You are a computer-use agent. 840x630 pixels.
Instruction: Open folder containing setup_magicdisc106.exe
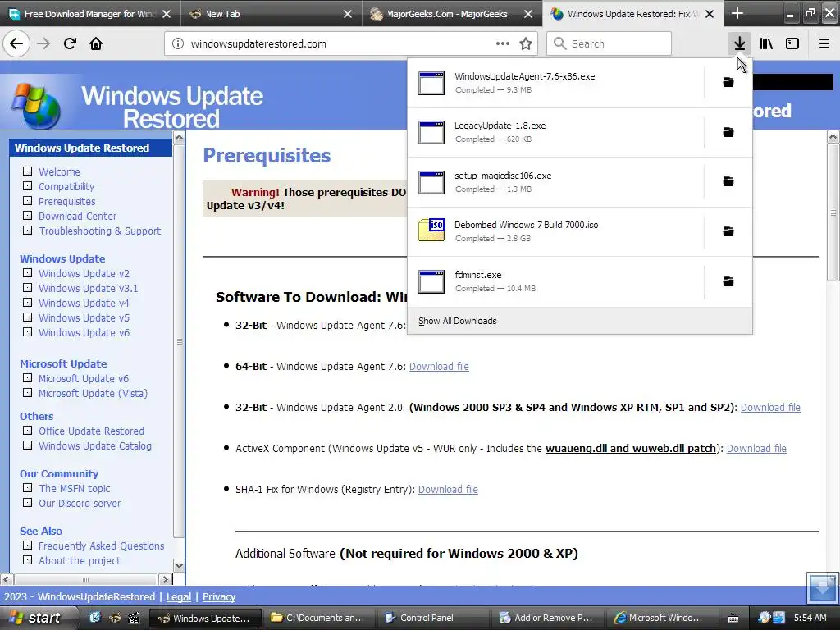pyautogui.click(x=728, y=181)
